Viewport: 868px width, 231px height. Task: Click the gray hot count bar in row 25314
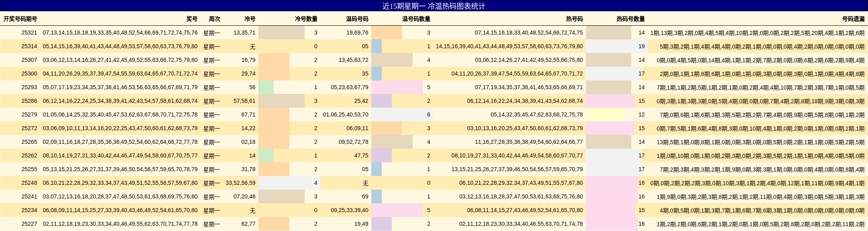coord(617,46)
